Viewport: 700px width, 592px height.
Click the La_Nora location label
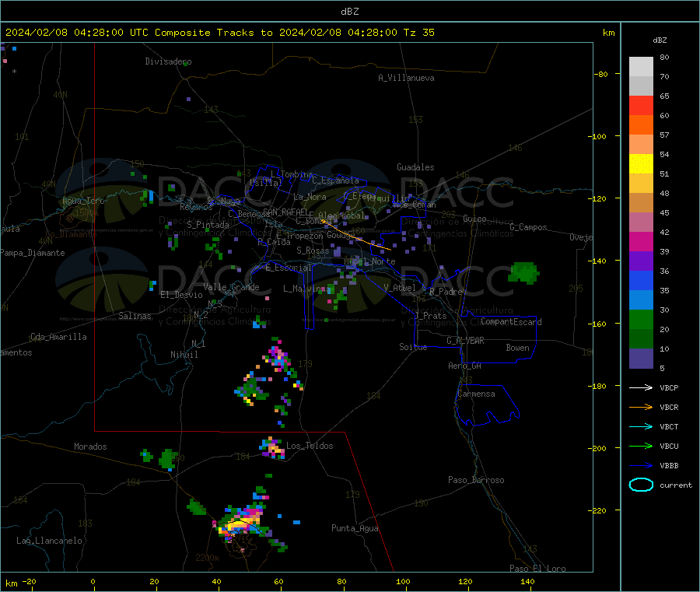310,197
